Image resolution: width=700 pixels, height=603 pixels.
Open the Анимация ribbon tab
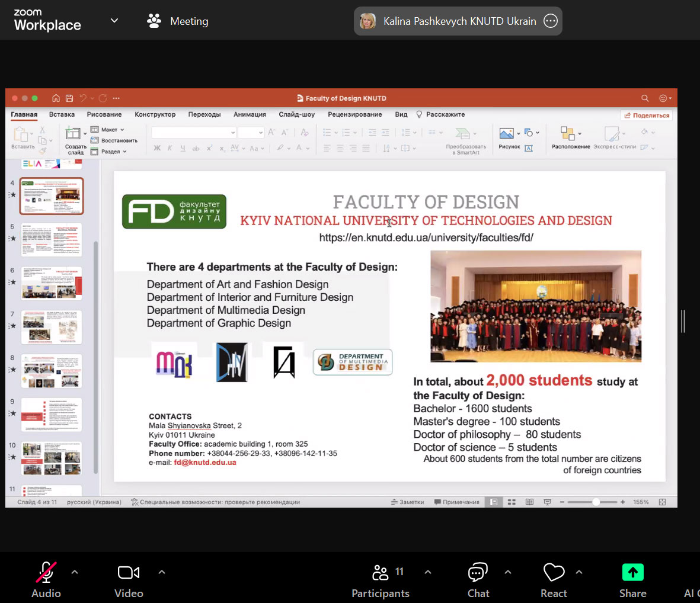click(x=250, y=115)
